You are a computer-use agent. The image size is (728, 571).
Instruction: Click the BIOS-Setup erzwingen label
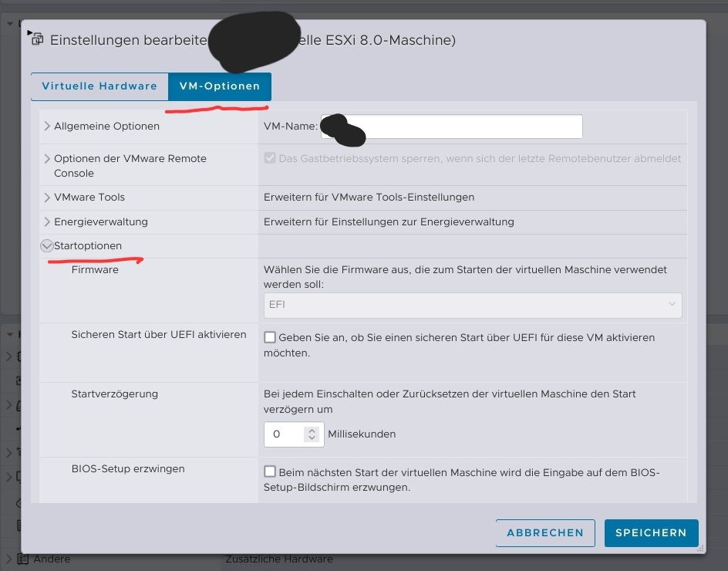[128, 469]
